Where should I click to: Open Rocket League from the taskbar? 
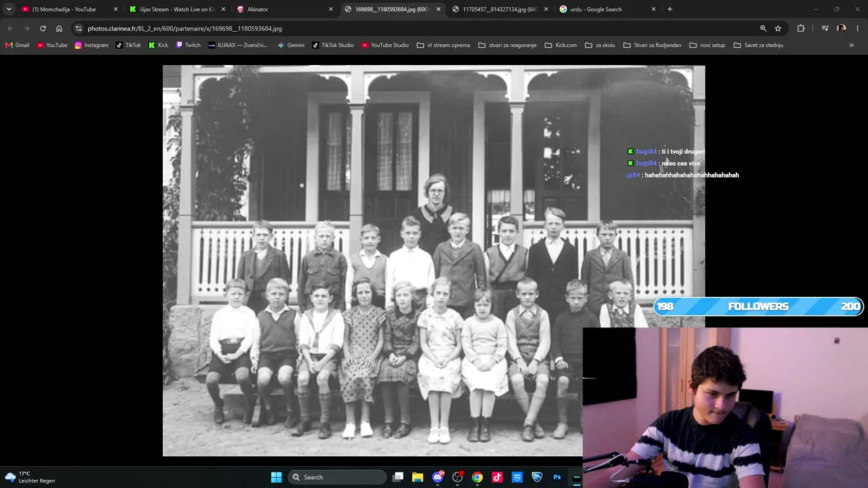[537, 477]
